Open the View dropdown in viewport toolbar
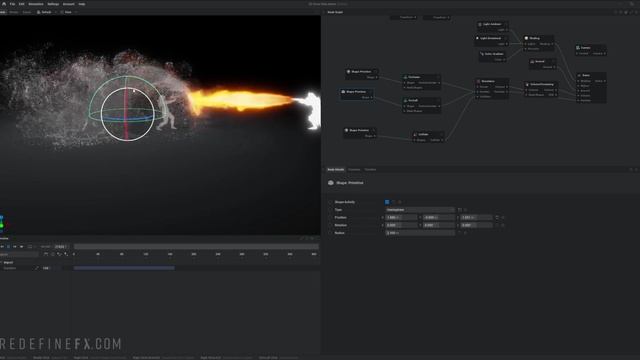The height and width of the screenshot is (360, 640). pos(68,12)
